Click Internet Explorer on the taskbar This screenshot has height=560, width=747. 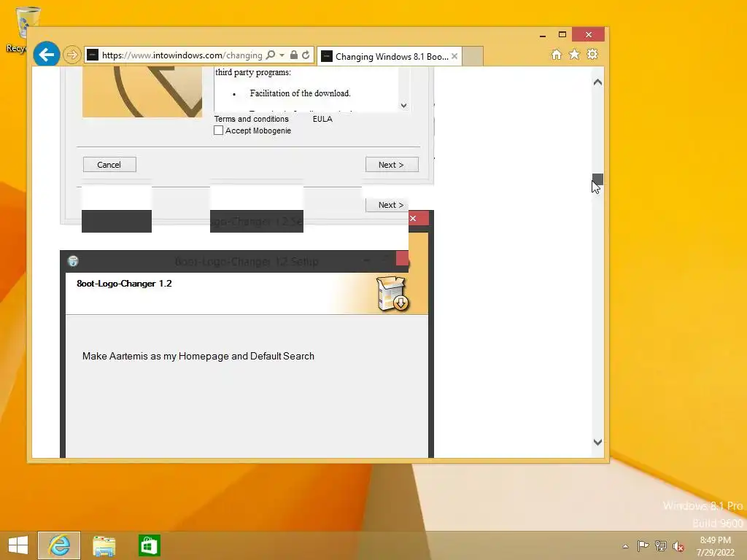[x=59, y=545]
